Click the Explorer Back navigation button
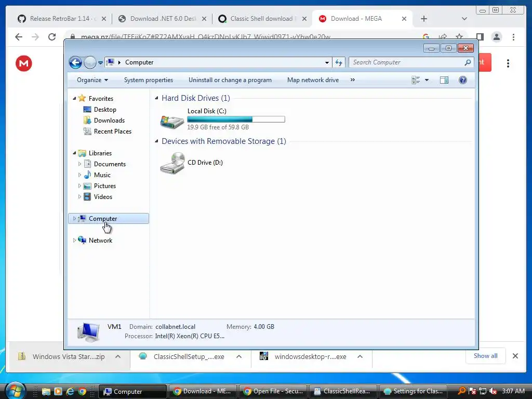Viewport: 532px width, 399px height. coord(75,62)
